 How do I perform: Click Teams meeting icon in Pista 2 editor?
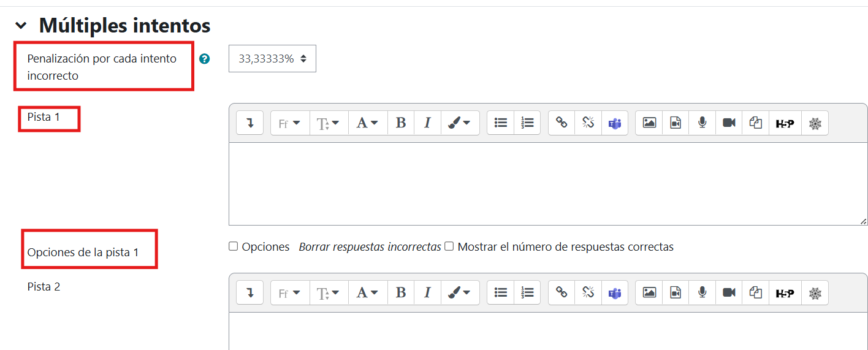(615, 293)
